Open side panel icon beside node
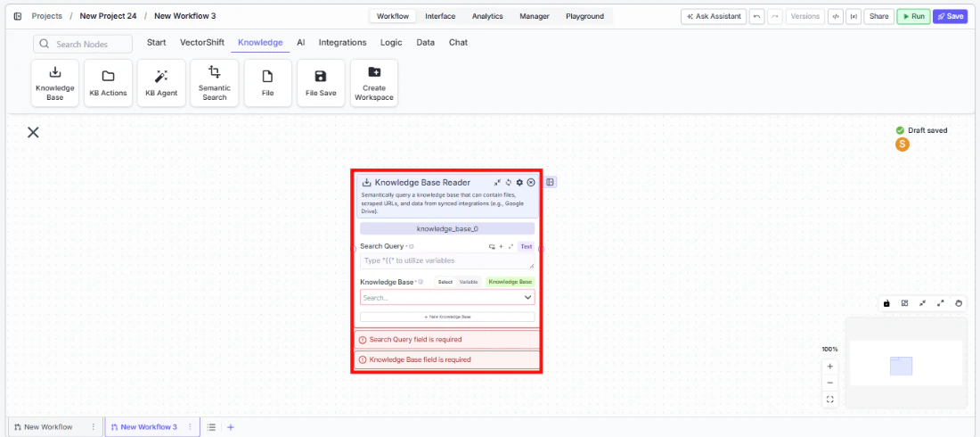Image resolution: width=980 pixels, height=437 pixels. [x=550, y=182]
